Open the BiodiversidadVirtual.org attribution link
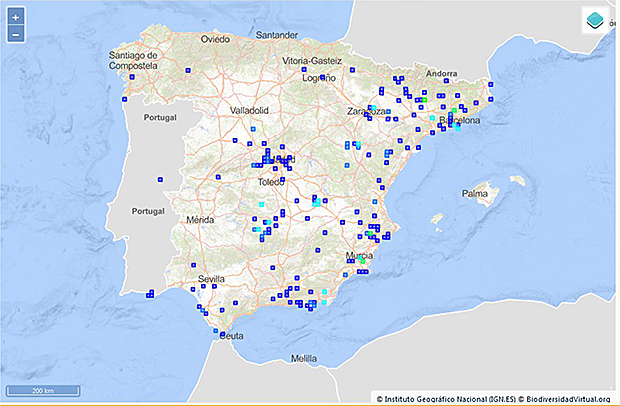The height and width of the screenshot is (406, 620). pos(561,398)
